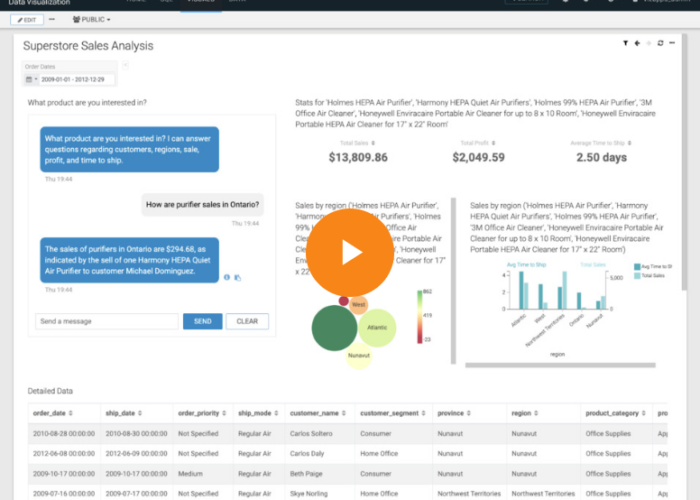Copy the Ontario answer with the copy icon
700x500 pixels.
[x=238, y=278]
